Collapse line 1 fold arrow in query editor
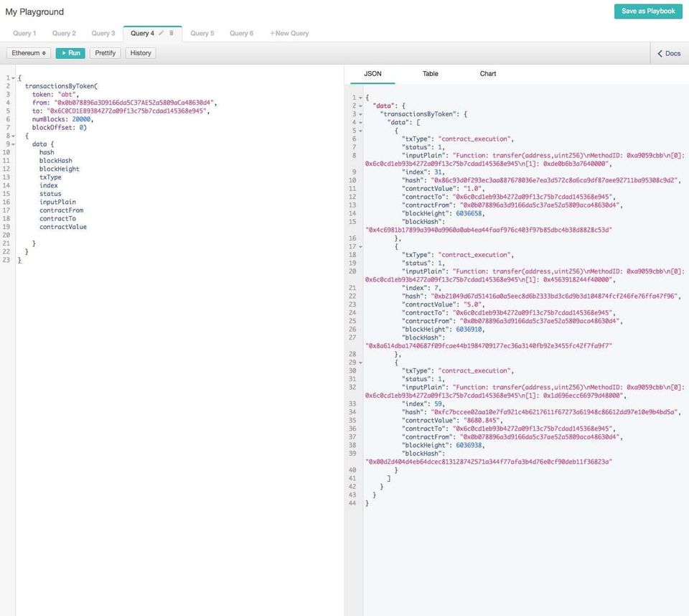 tap(13, 78)
